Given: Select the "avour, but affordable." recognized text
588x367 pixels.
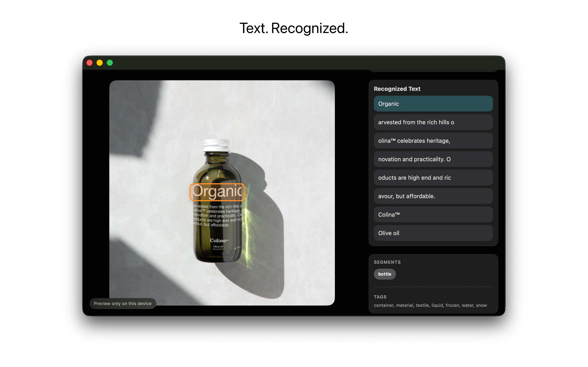Looking at the screenshot, I should tap(433, 196).
